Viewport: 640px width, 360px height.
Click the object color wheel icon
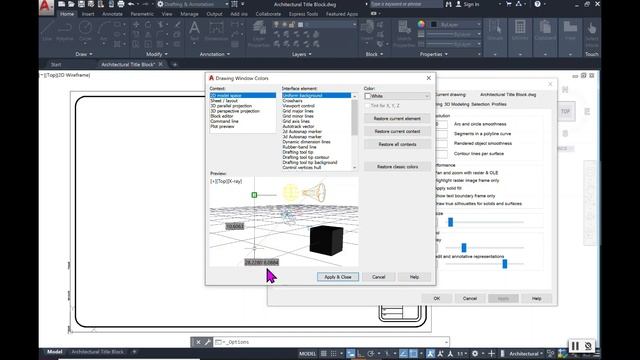421,24
